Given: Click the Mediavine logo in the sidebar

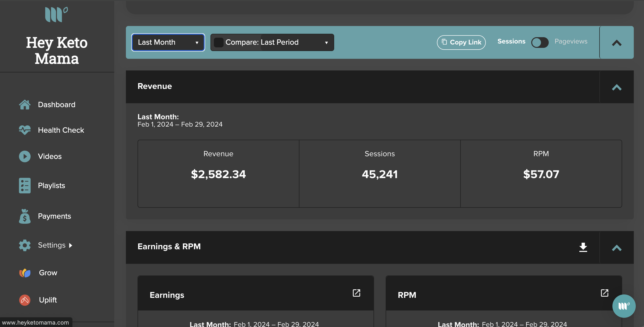Looking at the screenshot, I should tap(56, 15).
